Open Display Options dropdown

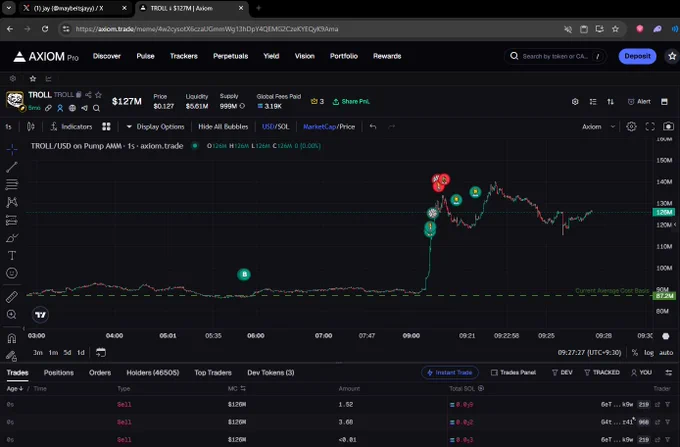click(x=156, y=127)
